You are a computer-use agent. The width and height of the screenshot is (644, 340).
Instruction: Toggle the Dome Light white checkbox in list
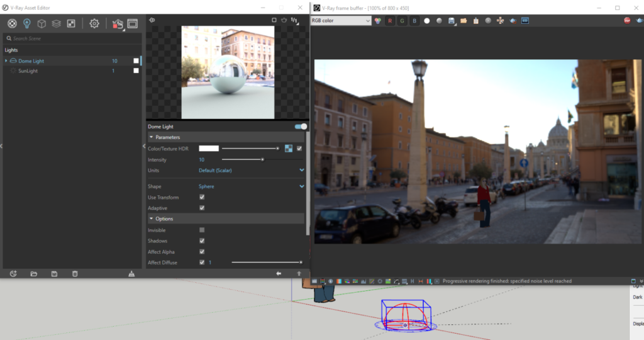[x=136, y=61]
